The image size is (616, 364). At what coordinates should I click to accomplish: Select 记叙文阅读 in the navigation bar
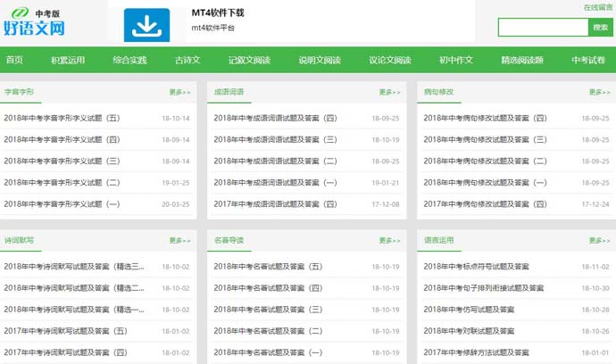tap(249, 61)
